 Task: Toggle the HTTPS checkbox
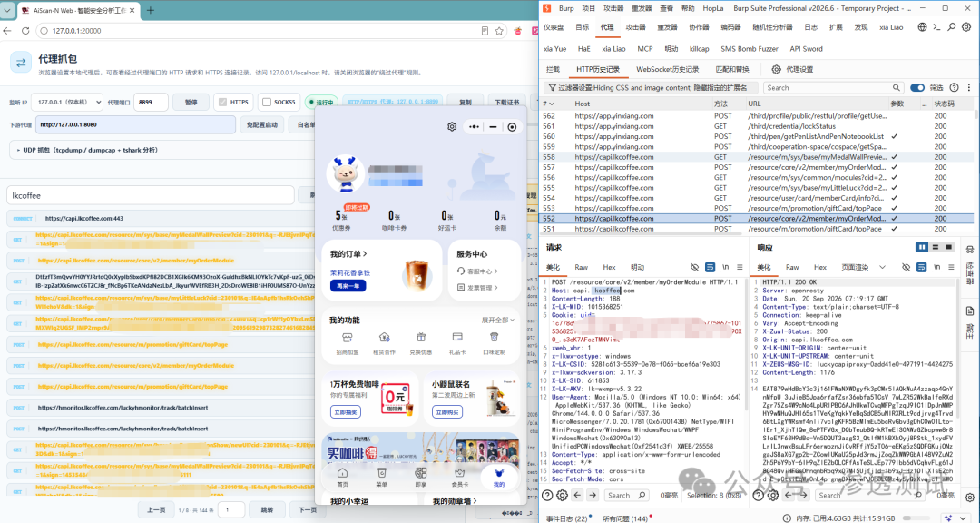pyautogui.click(x=222, y=102)
